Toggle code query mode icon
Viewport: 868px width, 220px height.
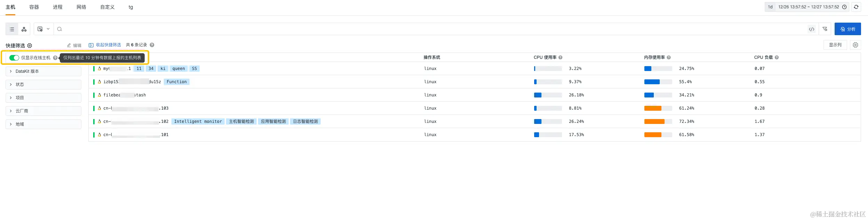coord(812,29)
